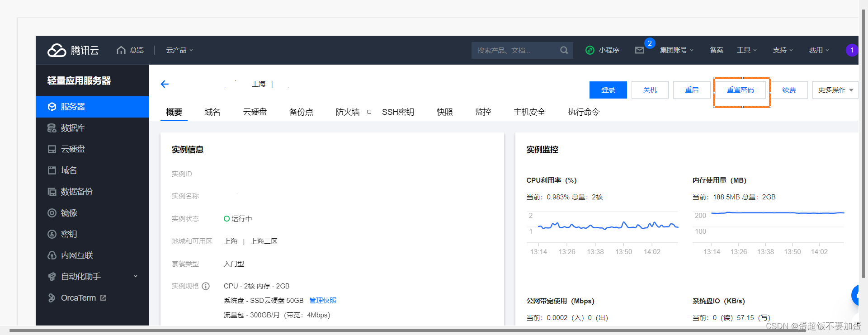The height and width of the screenshot is (335, 868).
Task: Open the 备案 link
Action: tap(716, 50)
